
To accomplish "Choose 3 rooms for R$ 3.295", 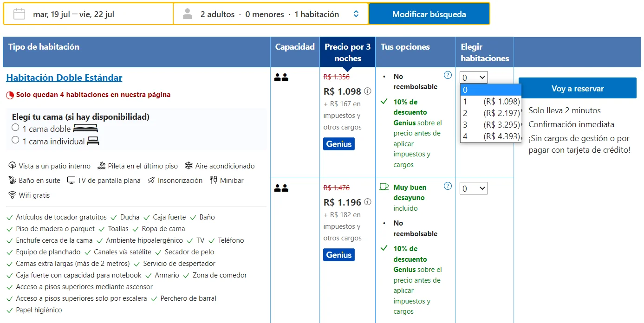I will click(x=491, y=125).
